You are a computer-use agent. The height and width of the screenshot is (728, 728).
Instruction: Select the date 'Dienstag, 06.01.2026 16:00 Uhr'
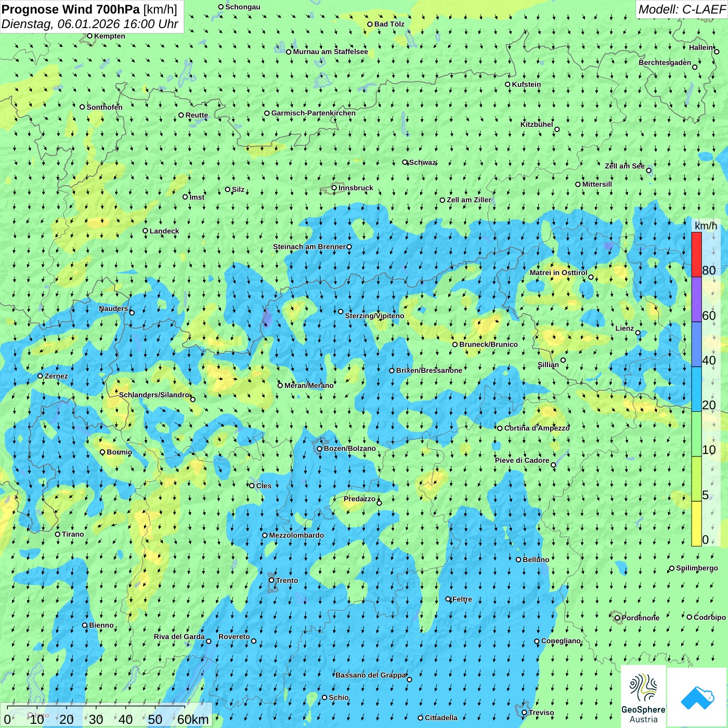[x=90, y=24]
